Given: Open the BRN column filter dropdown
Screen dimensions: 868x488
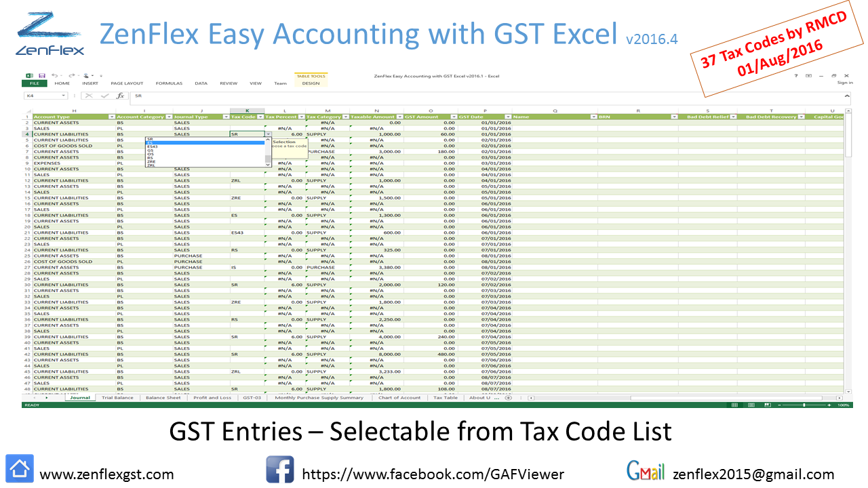Looking at the screenshot, I should 674,117.
